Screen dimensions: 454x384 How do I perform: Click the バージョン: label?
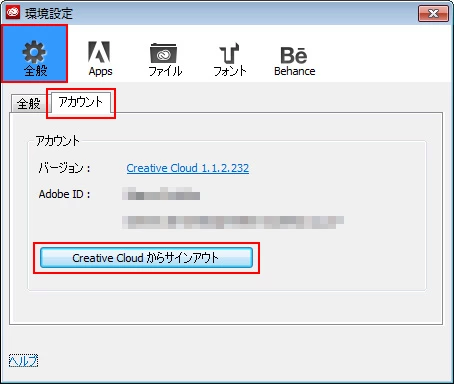pyautogui.click(x=64, y=168)
